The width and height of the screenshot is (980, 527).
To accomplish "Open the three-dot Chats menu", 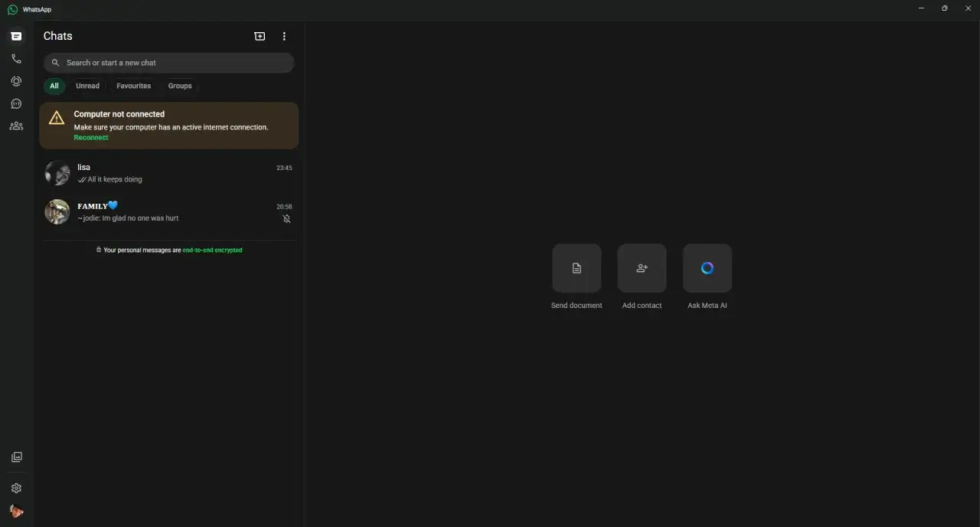I will tap(284, 36).
